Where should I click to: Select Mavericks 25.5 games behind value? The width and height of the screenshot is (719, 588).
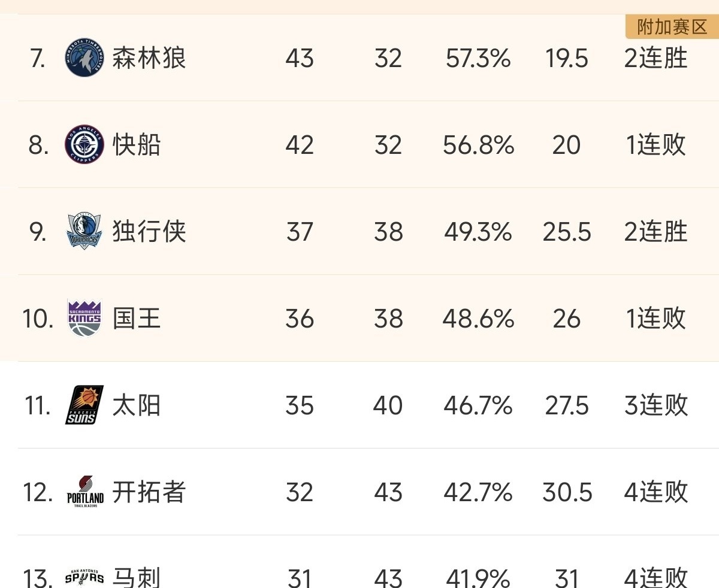567,232
